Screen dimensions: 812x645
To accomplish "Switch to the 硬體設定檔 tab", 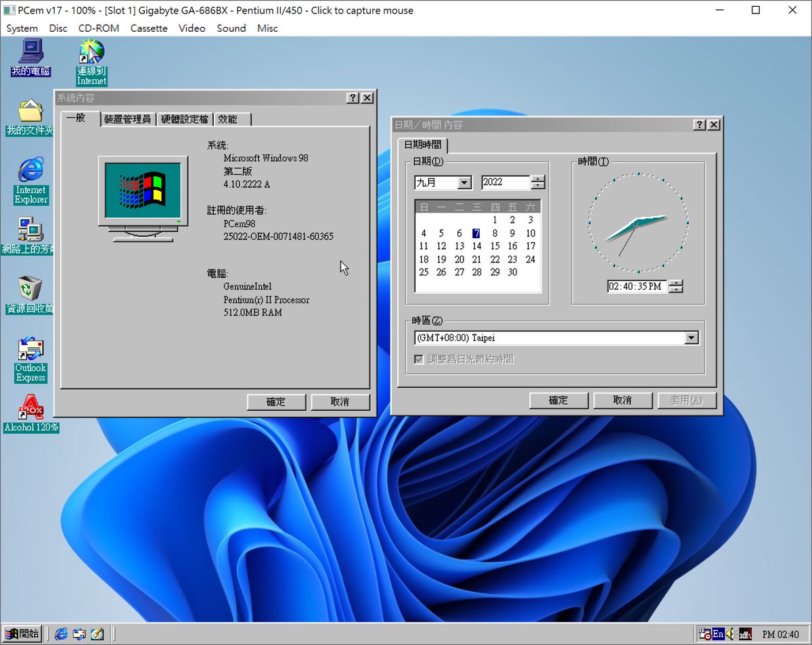I will pyautogui.click(x=185, y=120).
